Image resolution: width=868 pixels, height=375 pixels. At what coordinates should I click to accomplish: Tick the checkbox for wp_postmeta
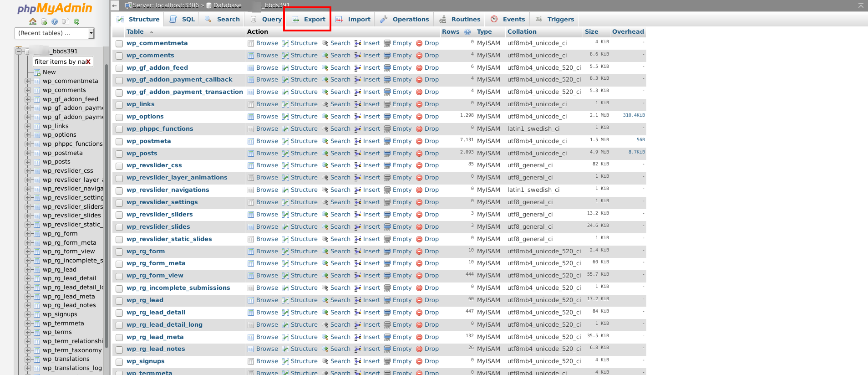point(119,142)
